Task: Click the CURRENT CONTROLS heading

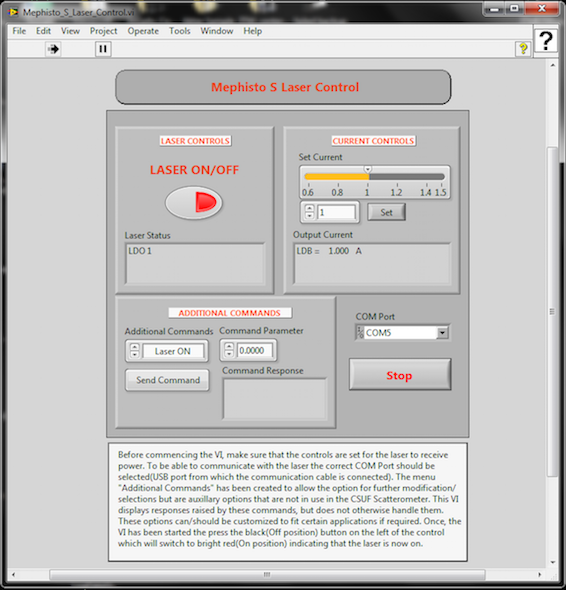Action: [373, 141]
